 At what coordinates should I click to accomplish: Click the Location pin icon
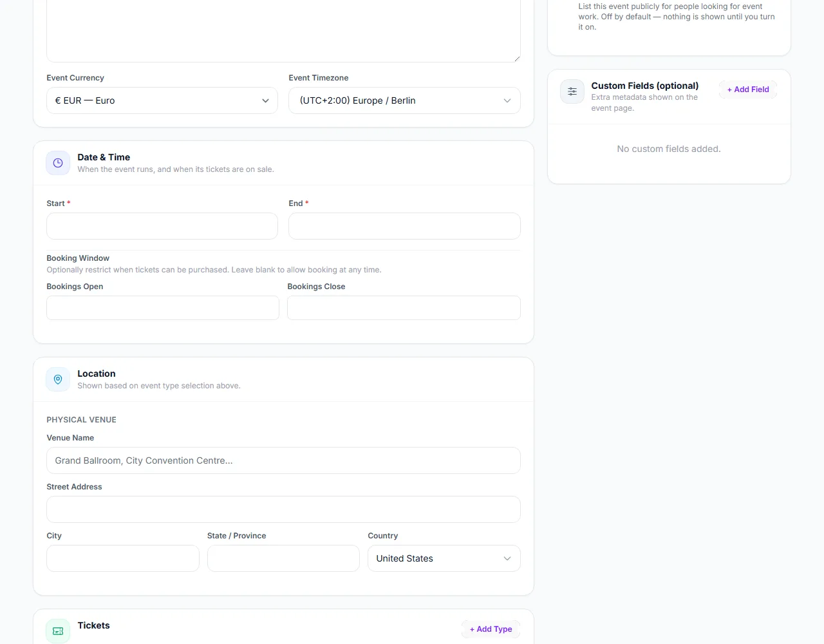pos(58,379)
